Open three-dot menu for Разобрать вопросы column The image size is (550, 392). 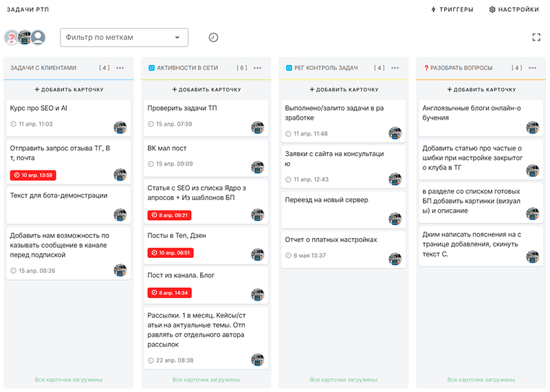click(x=533, y=68)
